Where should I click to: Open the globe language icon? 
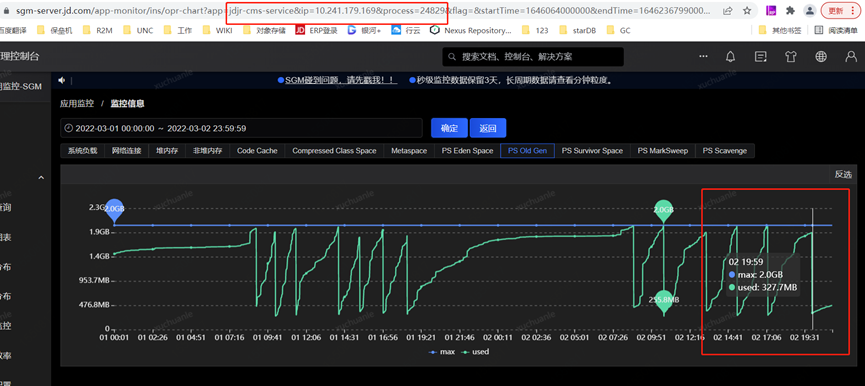[821, 56]
